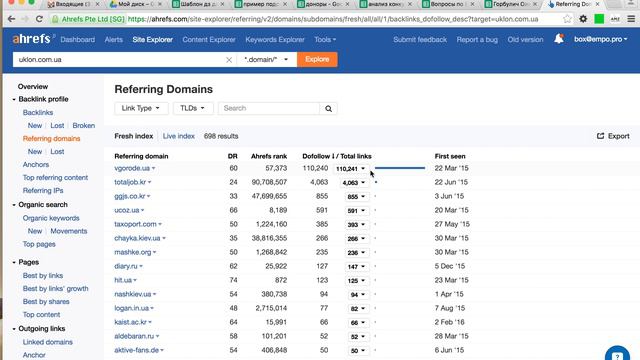640x360 pixels.
Task: Open Referring IPs in the sidebar
Action: [x=43, y=191]
